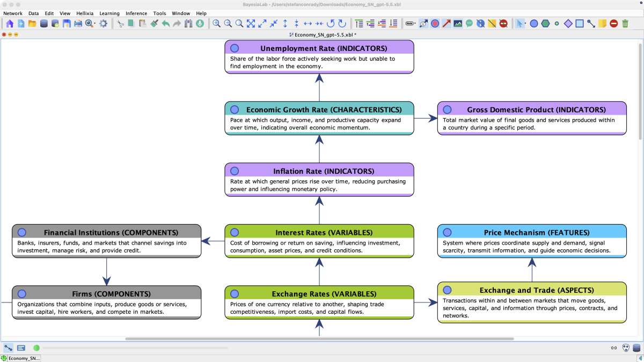Toggle the crossed-out yellow note display
The height and width of the screenshot is (362, 644).
pyautogui.click(x=492, y=24)
